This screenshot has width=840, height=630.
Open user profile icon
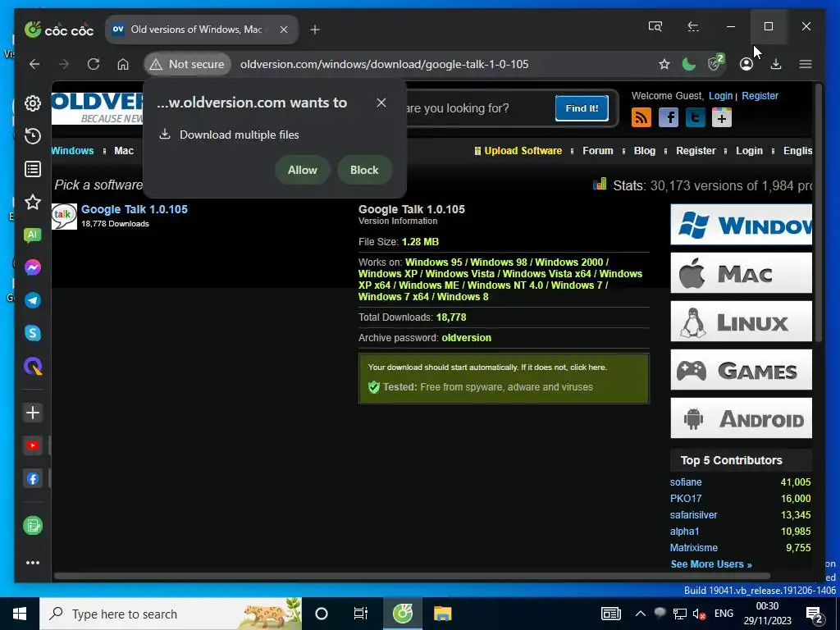746,64
